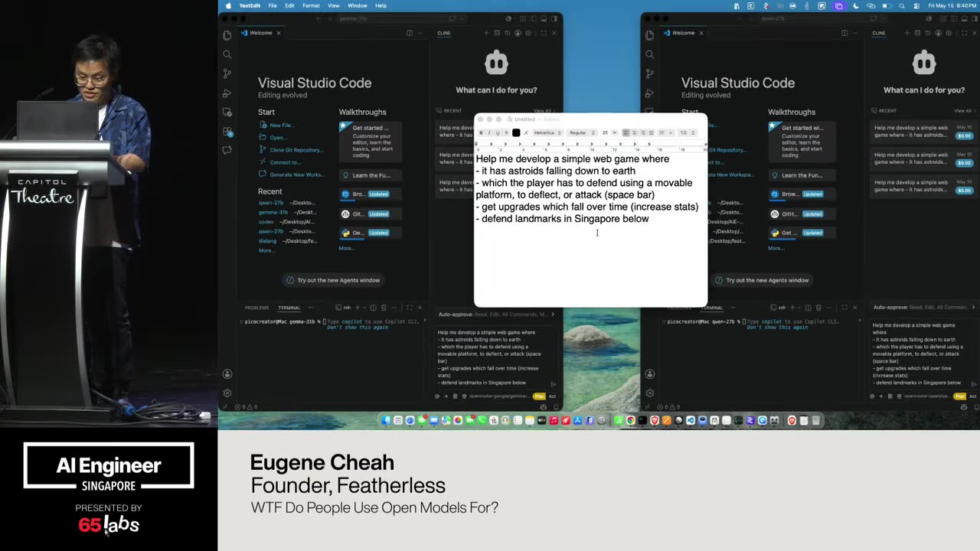Viewport: 980px width, 551px height.
Task: Open Finder from the Dock
Action: [386, 420]
